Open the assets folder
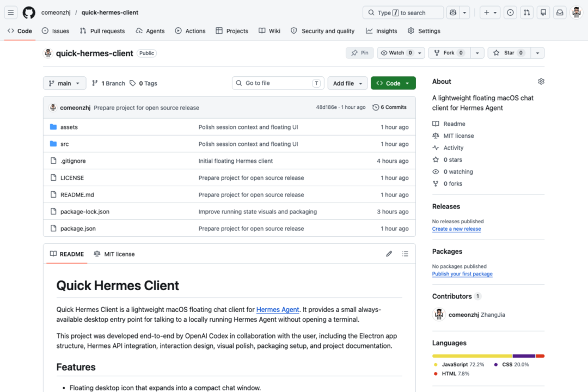This screenshot has height=392, width=588. click(x=69, y=127)
